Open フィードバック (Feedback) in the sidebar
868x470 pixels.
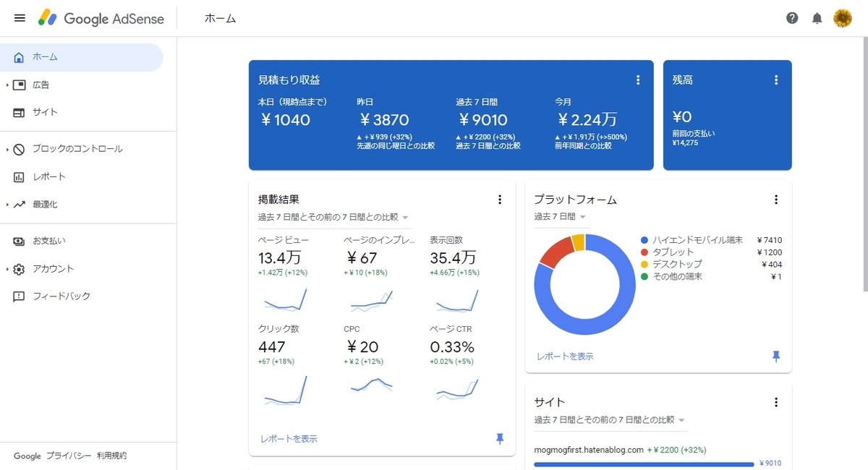click(52, 296)
